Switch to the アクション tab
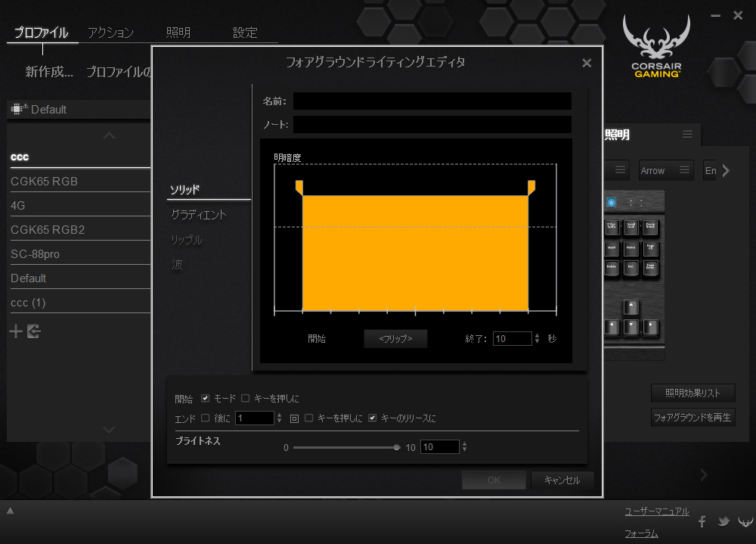This screenshot has height=544, width=756. pyautogui.click(x=110, y=33)
